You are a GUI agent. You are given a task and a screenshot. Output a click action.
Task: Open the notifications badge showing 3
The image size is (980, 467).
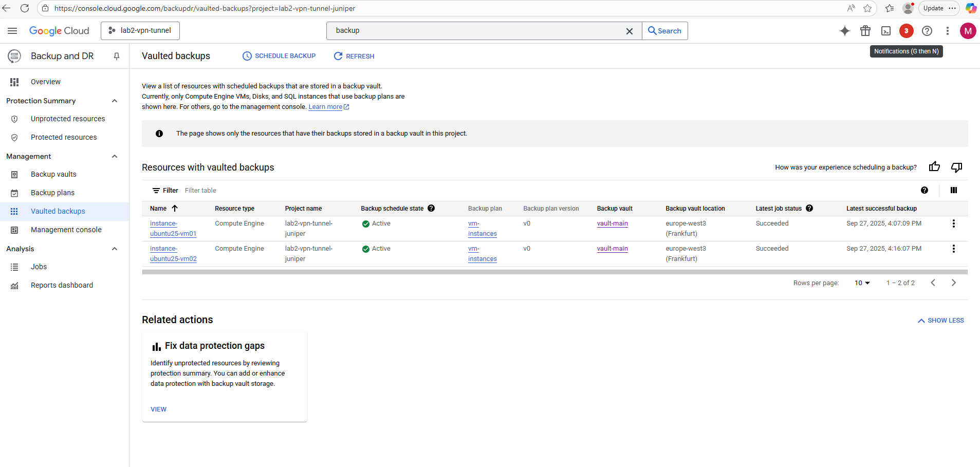pyautogui.click(x=906, y=31)
